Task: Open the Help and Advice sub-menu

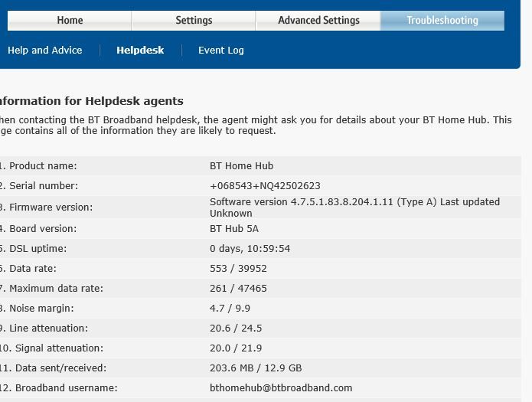Action: click(x=45, y=51)
